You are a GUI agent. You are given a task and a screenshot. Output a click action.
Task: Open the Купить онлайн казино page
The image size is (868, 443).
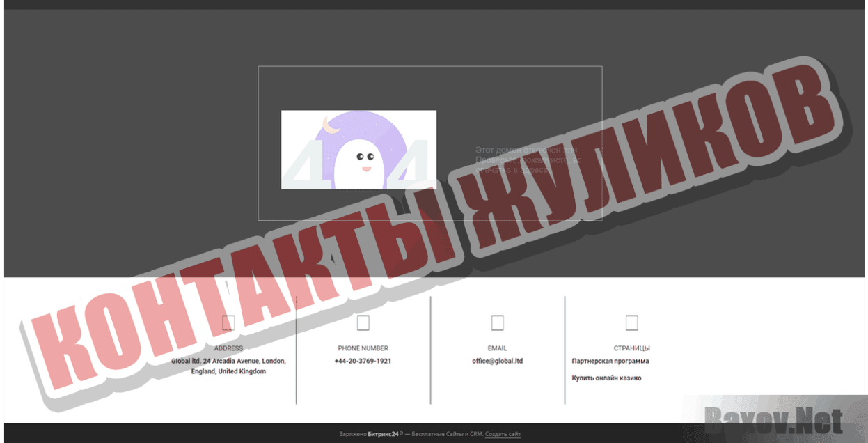pos(607,376)
